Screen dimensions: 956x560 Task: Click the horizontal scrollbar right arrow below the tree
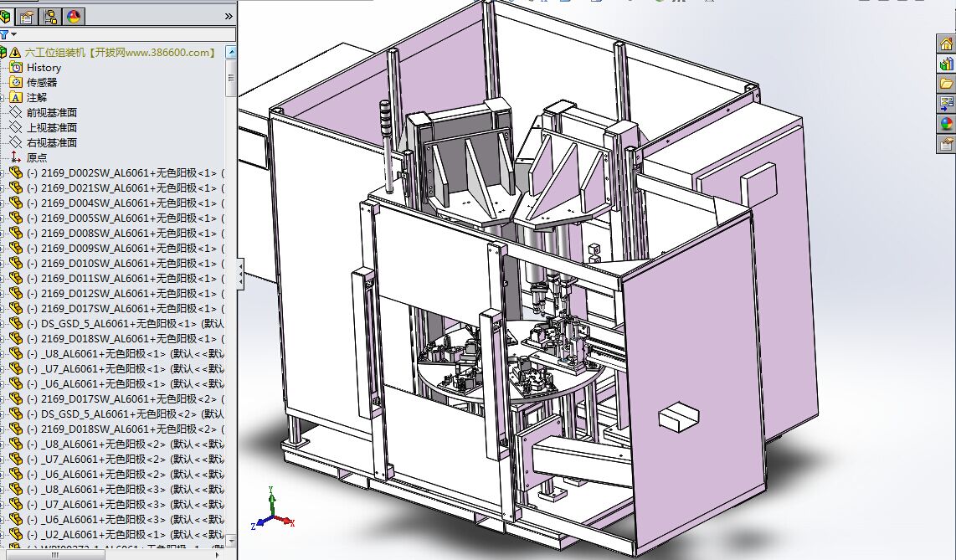click(218, 555)
